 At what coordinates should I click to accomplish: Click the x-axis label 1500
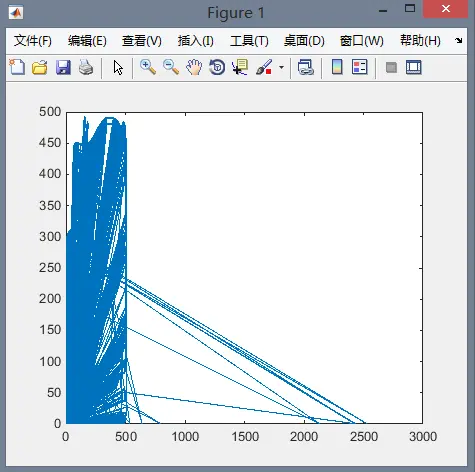point(245,437)
